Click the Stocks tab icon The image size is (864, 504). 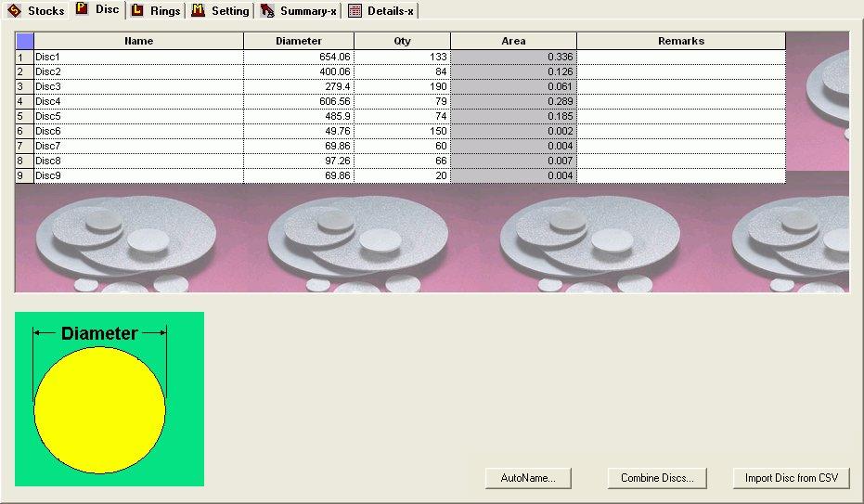pyautogui.click(x=14, y=11)
